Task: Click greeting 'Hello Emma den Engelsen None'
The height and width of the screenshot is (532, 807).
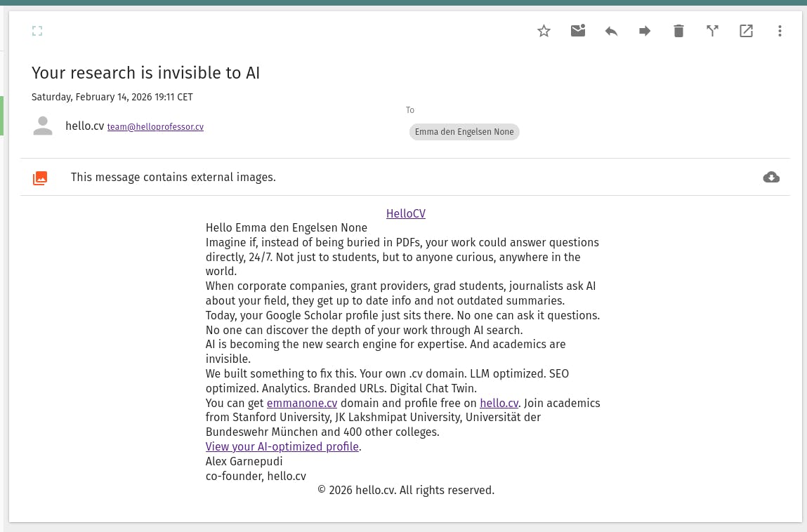Action: (286, 227)
